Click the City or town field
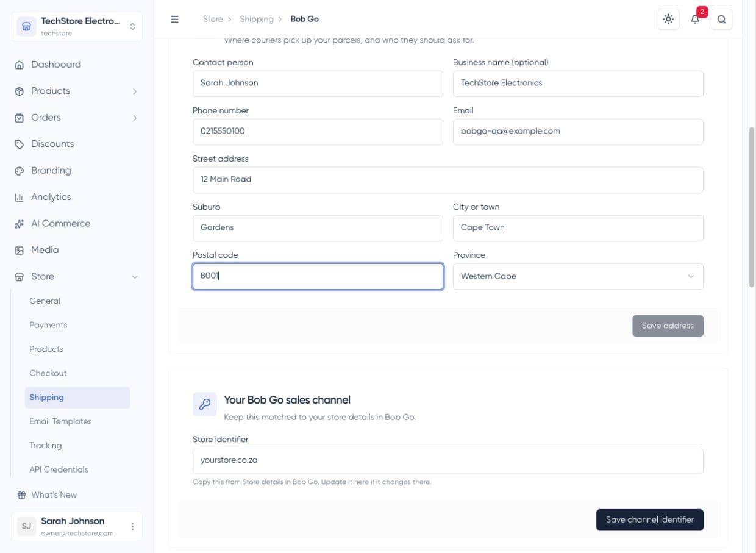The height and width of the screenshot is (553, 756). click(x=578, y=227)
